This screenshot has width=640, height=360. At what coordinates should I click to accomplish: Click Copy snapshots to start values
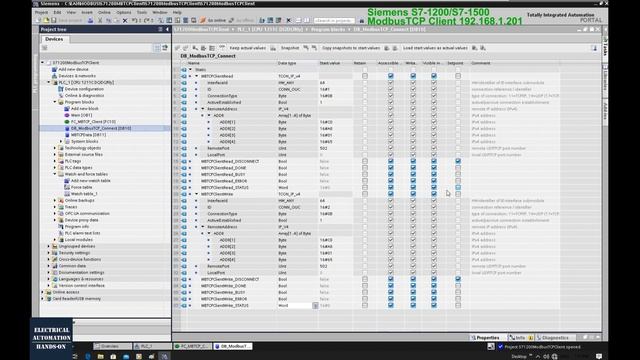point(351,48)
